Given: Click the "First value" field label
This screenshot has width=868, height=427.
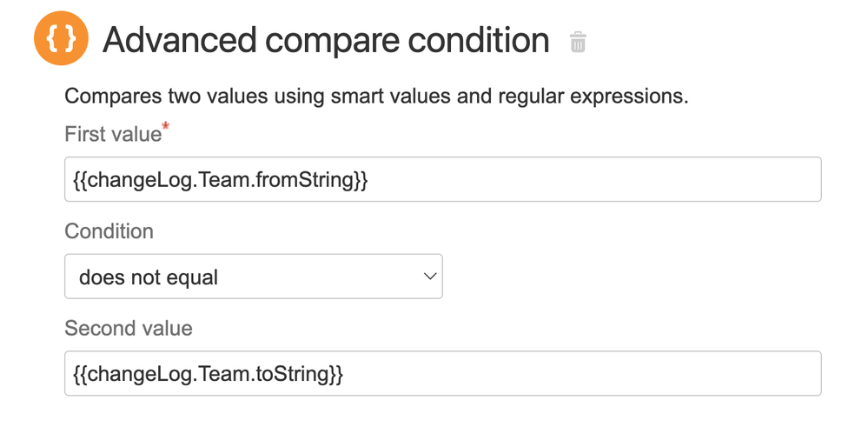Looking at the screenshot, I should 113,134.
